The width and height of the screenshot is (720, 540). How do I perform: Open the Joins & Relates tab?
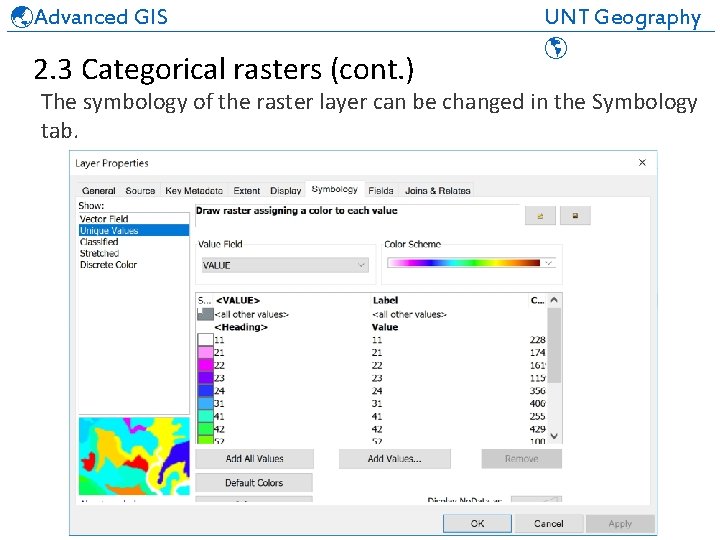pos(438,191)
